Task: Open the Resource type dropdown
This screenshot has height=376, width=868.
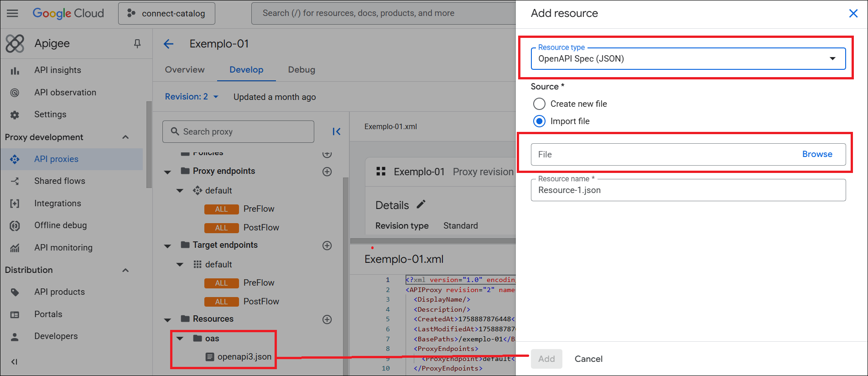Action: point(688,58)
